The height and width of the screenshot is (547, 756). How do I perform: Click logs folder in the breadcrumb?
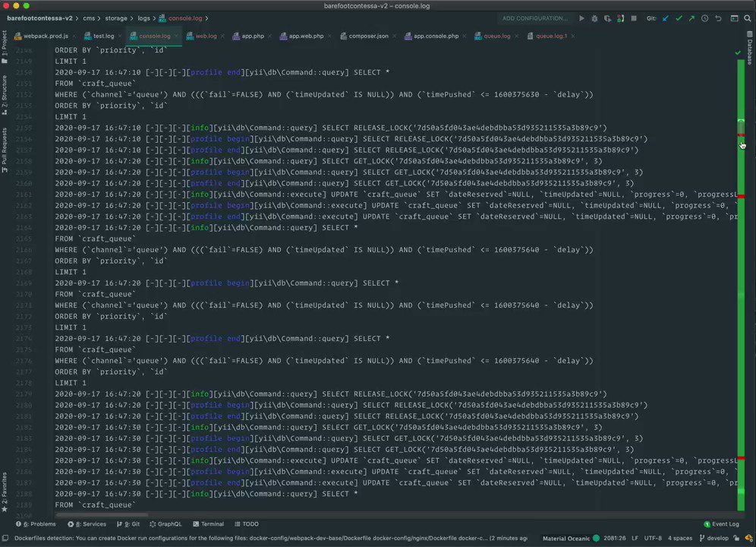143,18
